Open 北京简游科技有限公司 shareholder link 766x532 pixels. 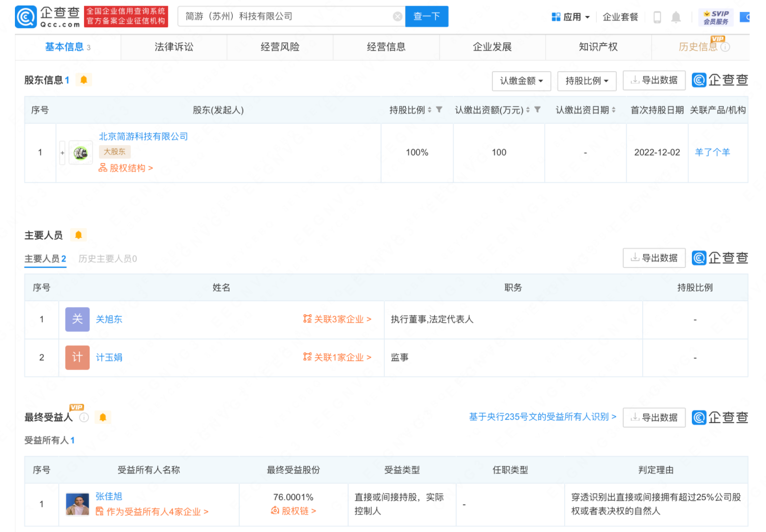(143, 136)
